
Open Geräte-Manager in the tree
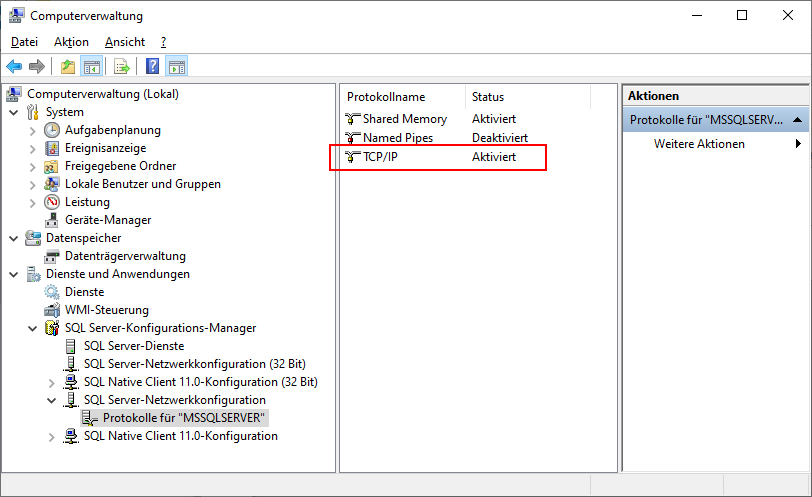pyautogui.click(x=108, y=220)
